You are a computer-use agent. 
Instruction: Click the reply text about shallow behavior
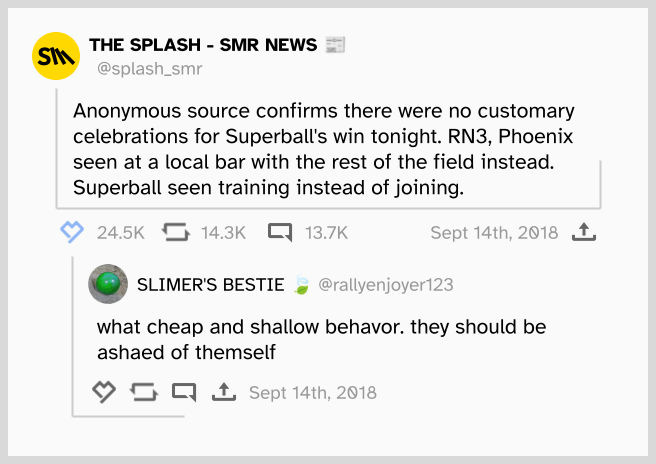tap(320, 339)
